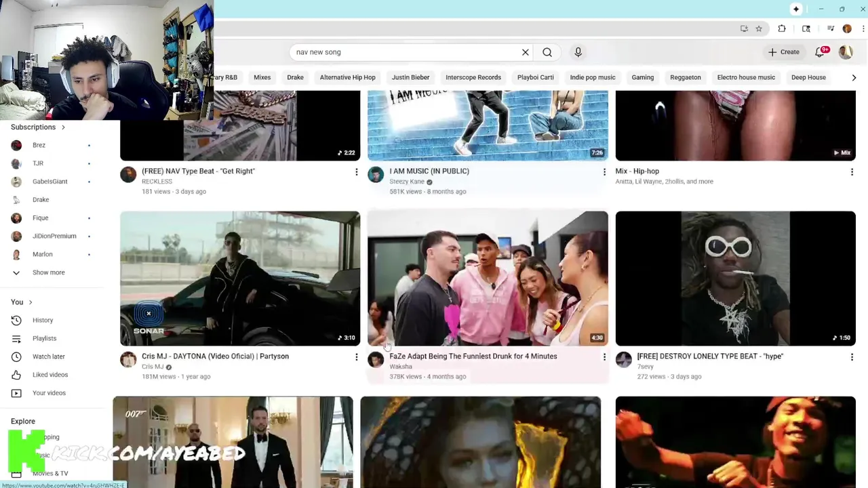868x488 pixels.
Task: Open the You section chevron
Action: [x=30, y=302]
